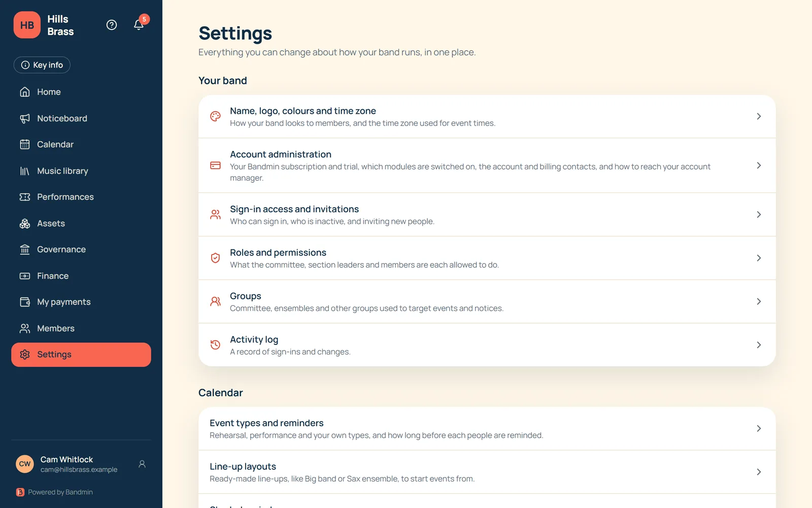The width and height of the screenshot is (812, 508).
Task: Click the Finance banknote icon
Action: (x=25, y=276)
